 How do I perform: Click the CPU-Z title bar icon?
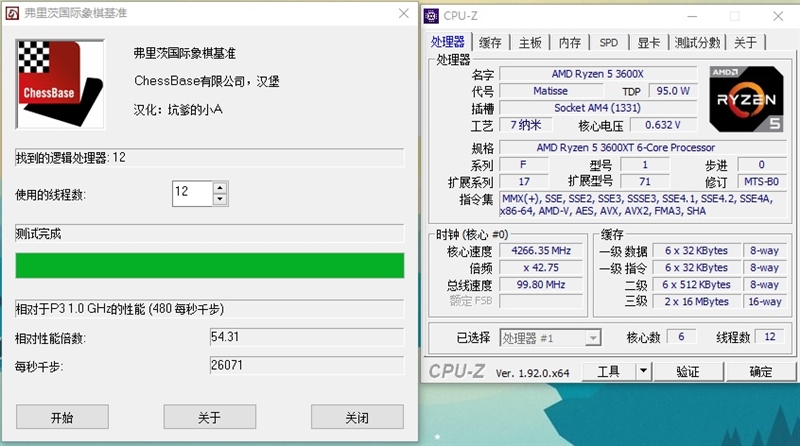(x=431, y=16)
